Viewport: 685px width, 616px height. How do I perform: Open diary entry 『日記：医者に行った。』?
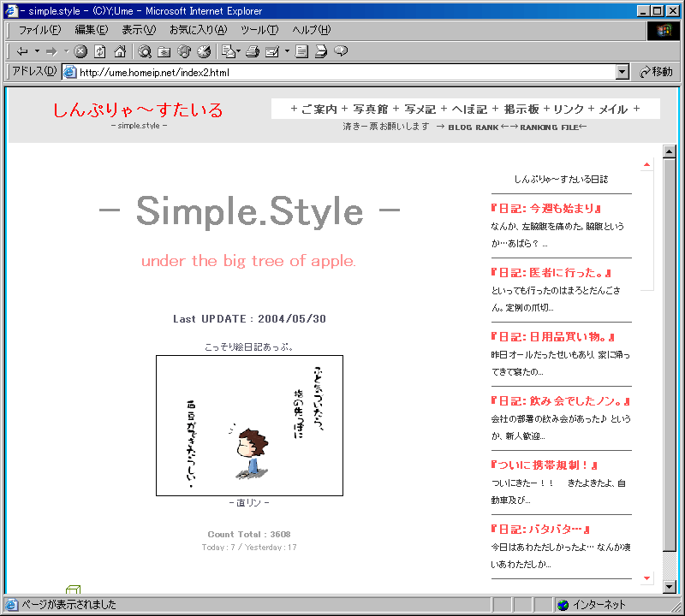(551, 273)
